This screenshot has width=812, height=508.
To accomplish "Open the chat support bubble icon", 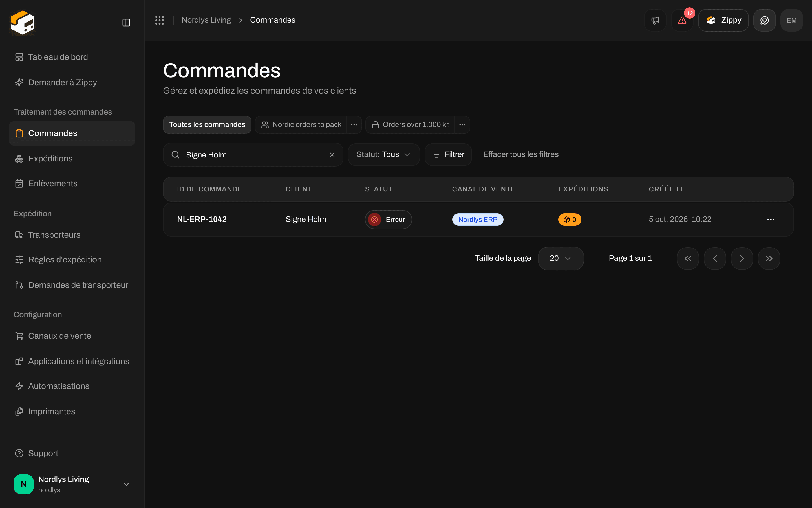I will click(x=764, y=20).
